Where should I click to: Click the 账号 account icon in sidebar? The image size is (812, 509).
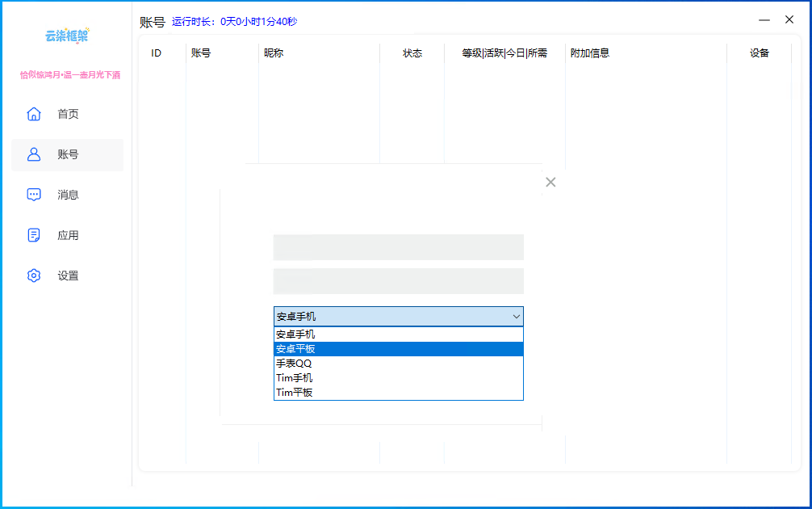[33, 154]
